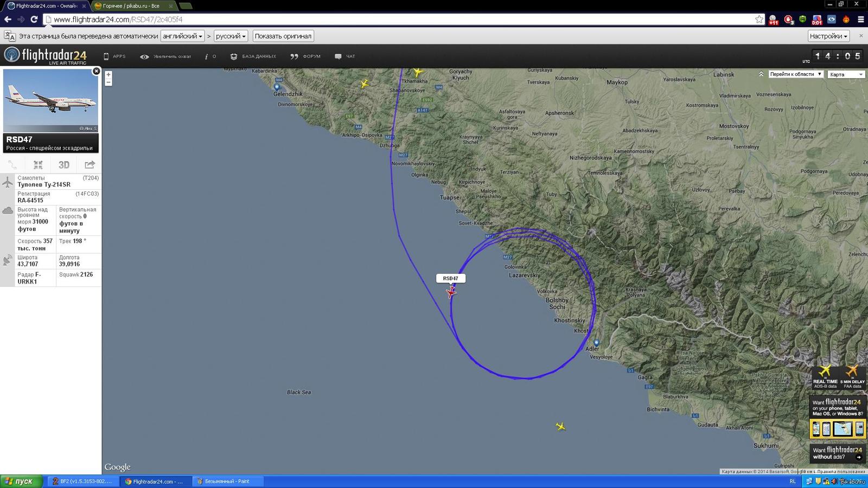Open the 3D view button
The height and width of the screenshot is (488, 868).
pyautogui.click(x=64, y=165)
